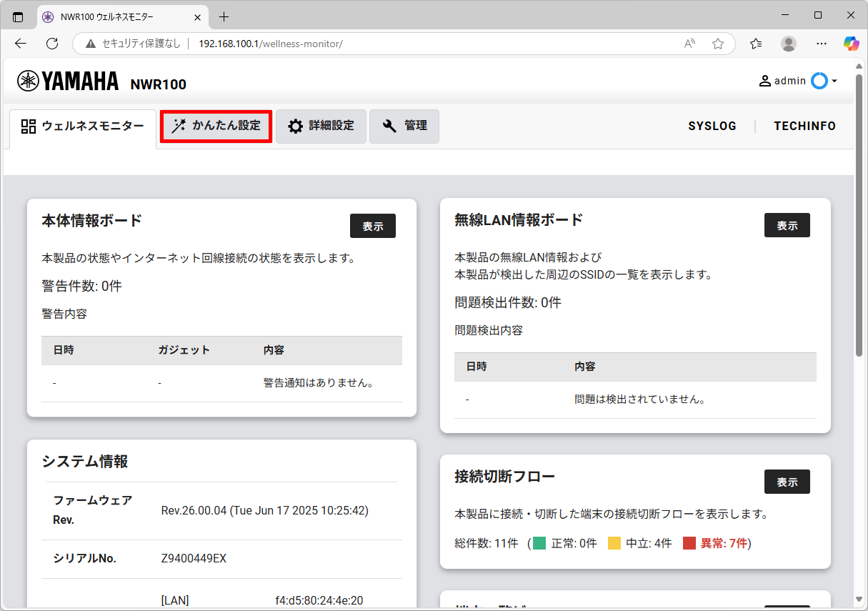Open a new browser tab with plus
The width and height of the screenshot is (868, 611).
pos(224,16)
